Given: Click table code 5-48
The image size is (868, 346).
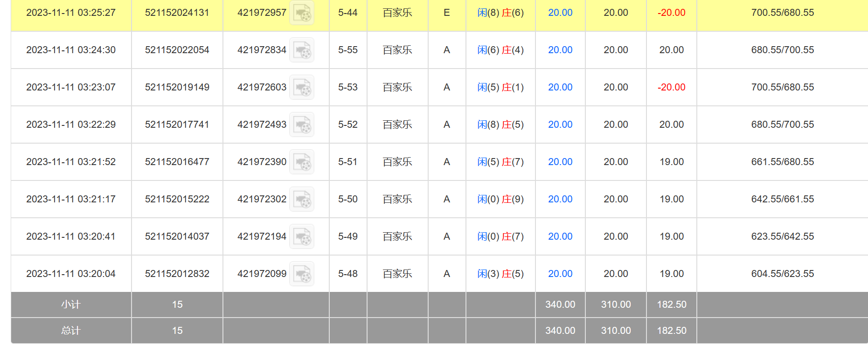Looking at the screenshot, I should pyautogui.click(x=348, y=274).
